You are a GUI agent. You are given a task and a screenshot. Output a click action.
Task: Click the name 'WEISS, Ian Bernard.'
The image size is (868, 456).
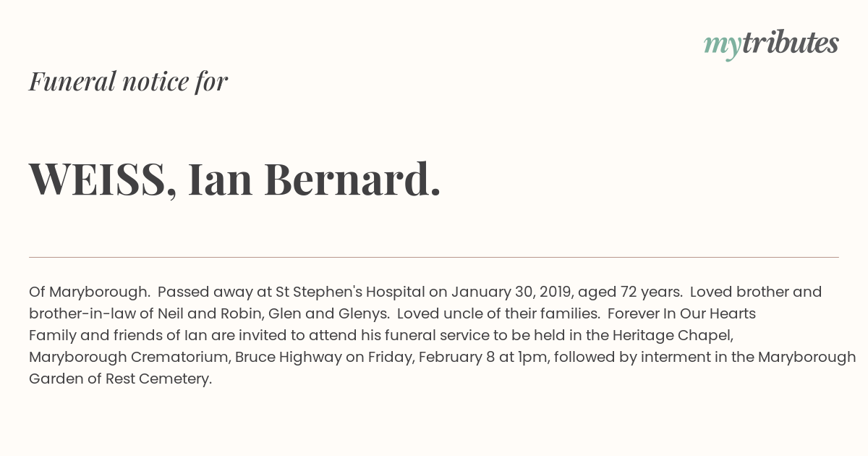click(x=234, y=179)
